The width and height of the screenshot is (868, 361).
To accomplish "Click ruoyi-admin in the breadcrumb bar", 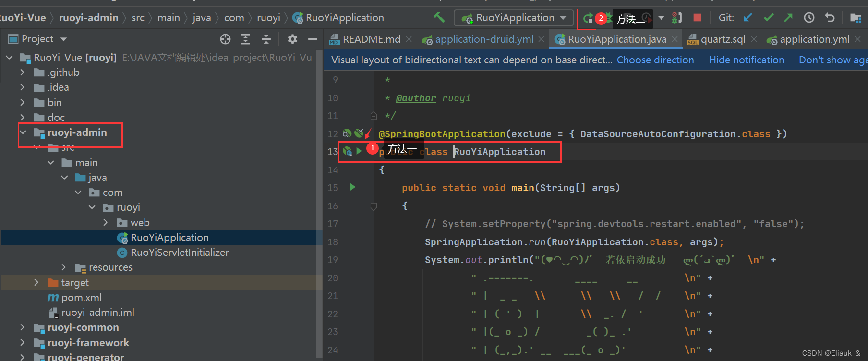I will coord(89,18).
